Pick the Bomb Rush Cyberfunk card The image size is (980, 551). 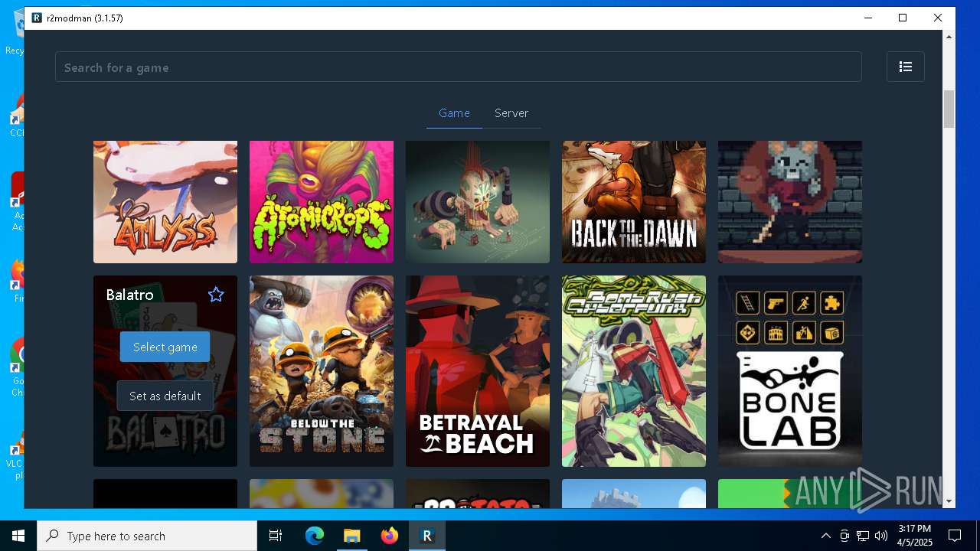point(634,371)
